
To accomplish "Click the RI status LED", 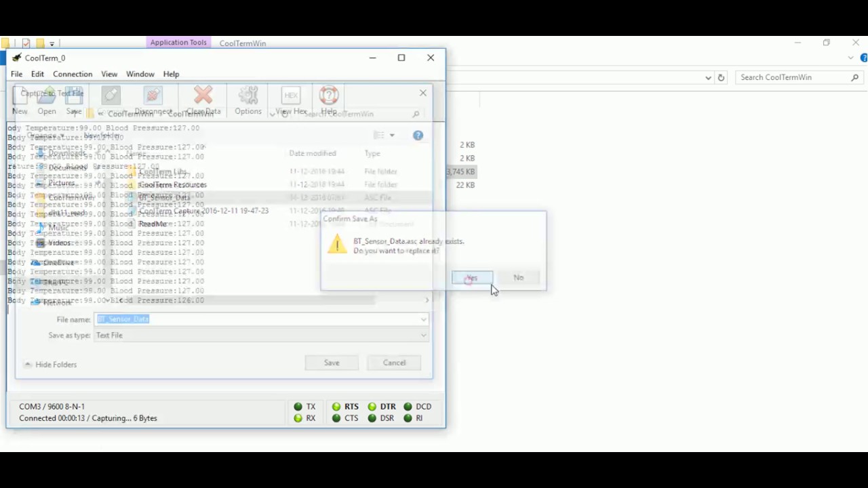I will (408, 418).
